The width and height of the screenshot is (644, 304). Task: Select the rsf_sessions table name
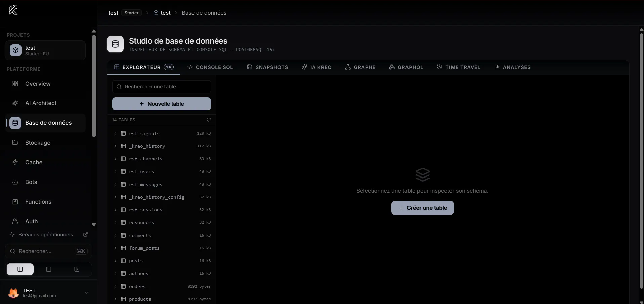coord(146,210)
